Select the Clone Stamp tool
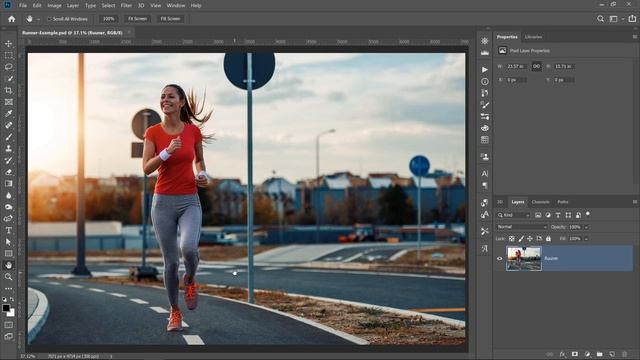640x360 pixels. (9, 149)
